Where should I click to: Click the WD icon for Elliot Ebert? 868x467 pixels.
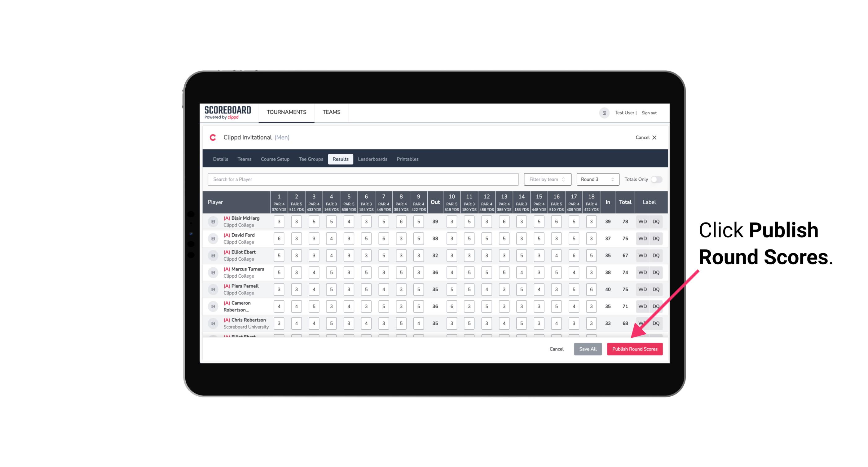pyautogui.click(x=642, y=255)
